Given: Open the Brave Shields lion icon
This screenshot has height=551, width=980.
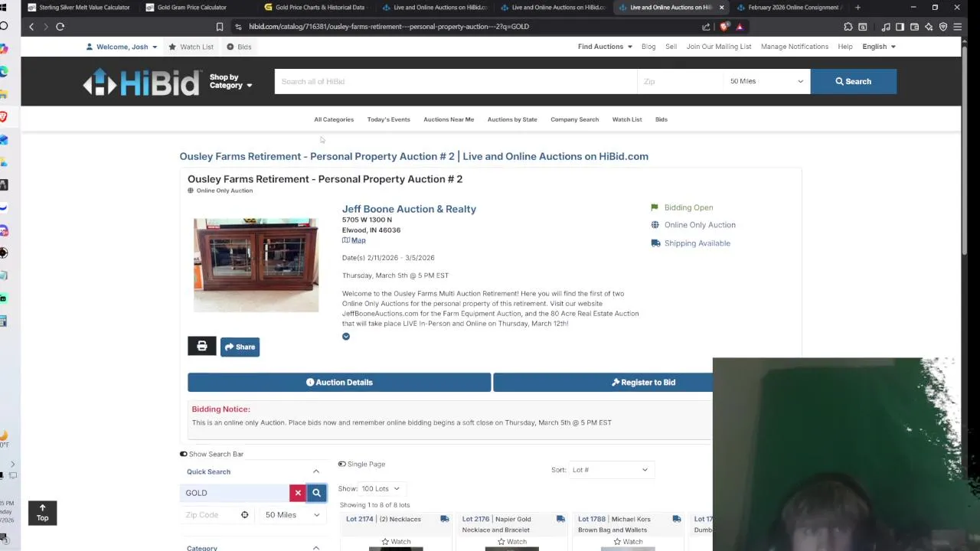Looking at the screenshot, I should 724,27.
